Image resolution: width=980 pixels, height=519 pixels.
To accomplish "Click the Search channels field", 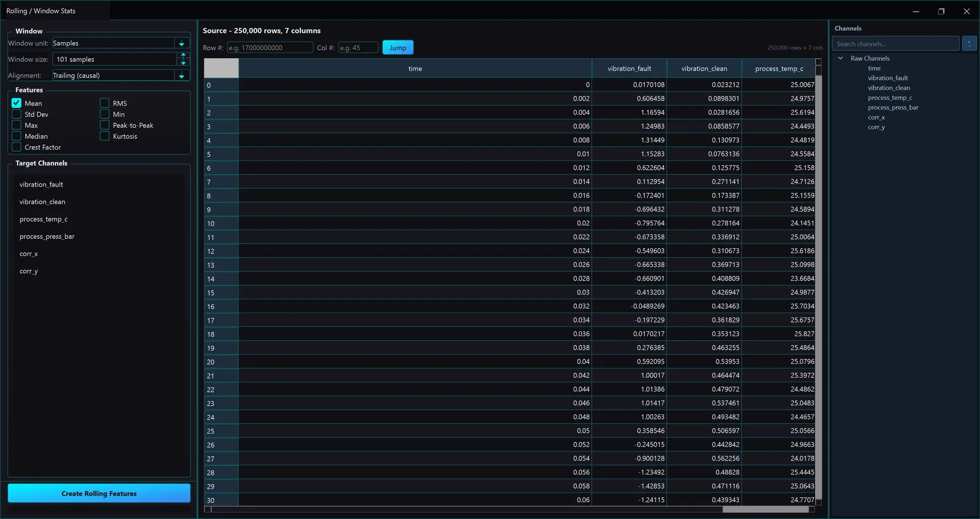I will (896, 44).
